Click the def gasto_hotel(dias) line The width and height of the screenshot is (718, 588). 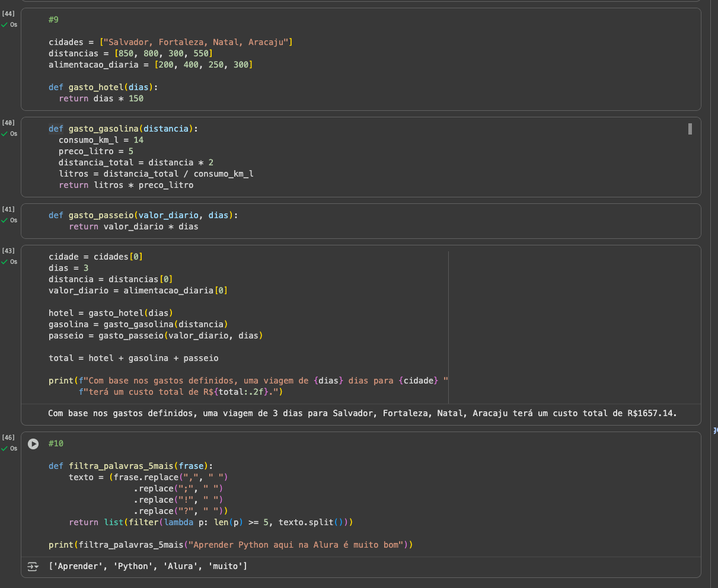click(103, 87)
